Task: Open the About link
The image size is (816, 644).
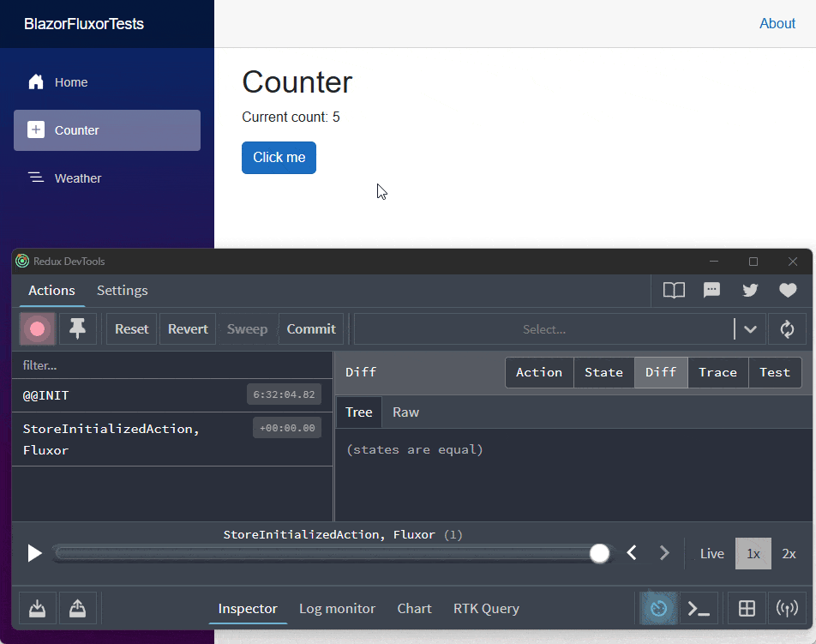Action: pyautogui.click(x=777, y=23)
